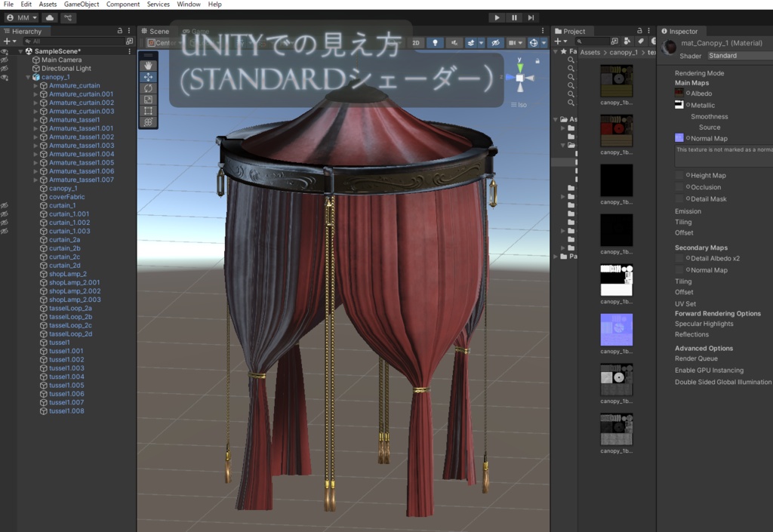This screenshot has width=773, height=532.
Task: Click the Hierarchy panel lock icon
Action: pos(120,30)
